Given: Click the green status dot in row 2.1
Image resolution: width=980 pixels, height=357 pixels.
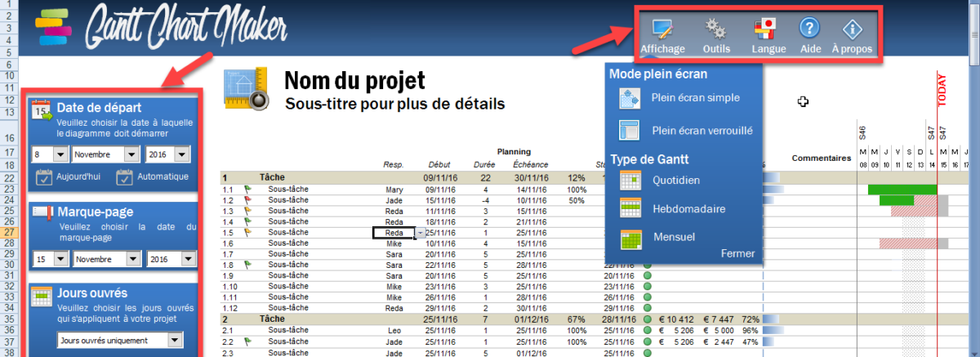Looking at the screenshot, I should (648, 329).
